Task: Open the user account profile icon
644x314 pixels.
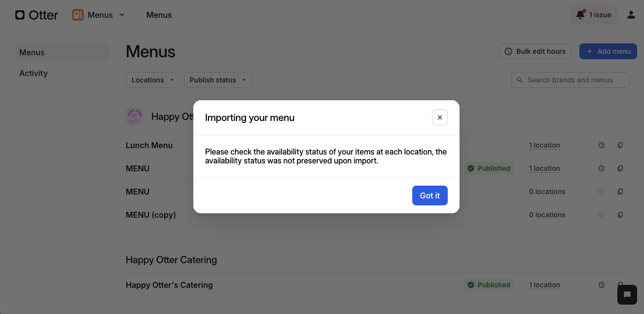Action: (631, 15)
